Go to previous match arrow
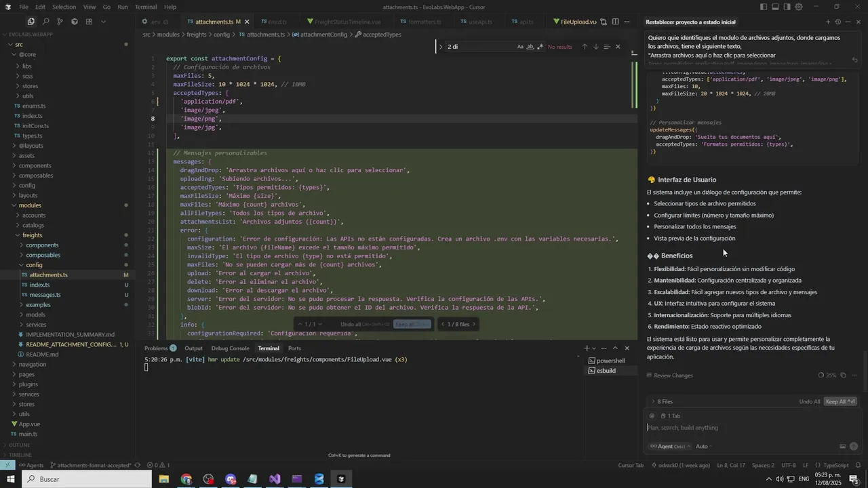Viewport: 868px width, 488px height. click(x=585, y=47)
